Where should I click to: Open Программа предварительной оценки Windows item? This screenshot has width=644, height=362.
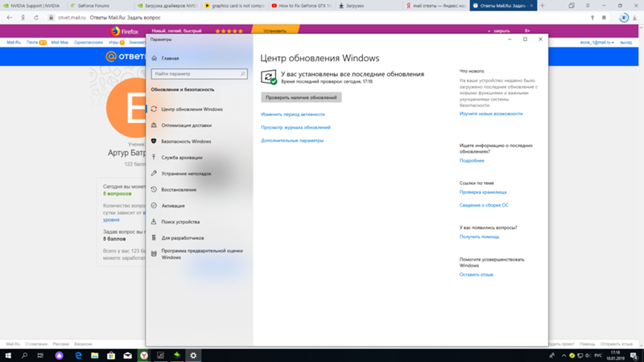click(x=197, y=254)
